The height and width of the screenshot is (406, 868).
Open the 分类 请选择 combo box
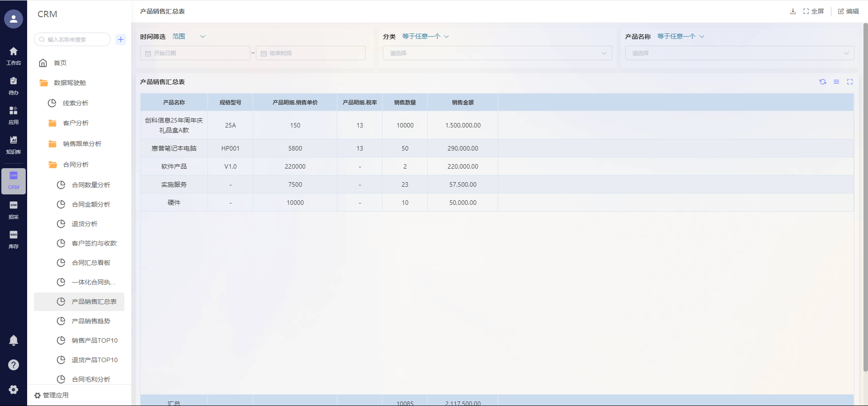coord(497,53)
